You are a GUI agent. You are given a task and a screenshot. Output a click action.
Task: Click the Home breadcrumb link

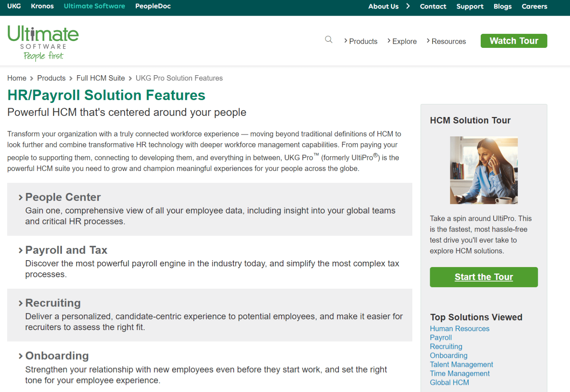click(x=17, y=78)
